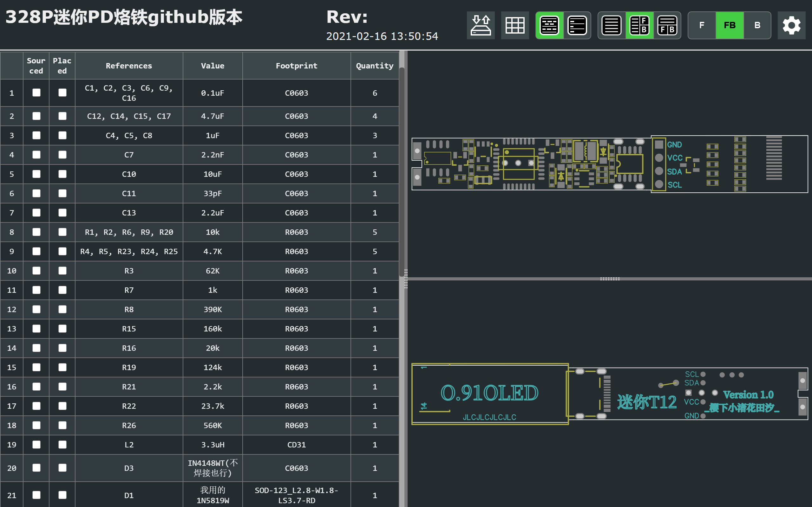Image resolution: width=812 pixels, height=507 pixels.
Task: Sort table by Value column header
Action: point(213,66)
